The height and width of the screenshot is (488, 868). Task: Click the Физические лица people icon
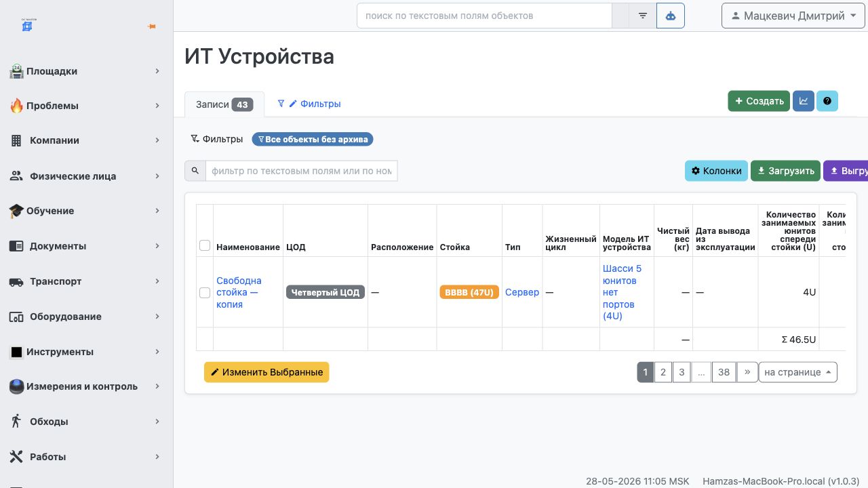pyautogui.click(x=16, y=176)
